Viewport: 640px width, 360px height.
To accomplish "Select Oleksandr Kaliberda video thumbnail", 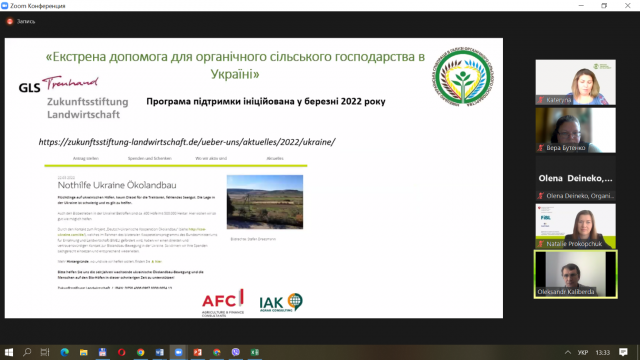I will coord(576,274).
